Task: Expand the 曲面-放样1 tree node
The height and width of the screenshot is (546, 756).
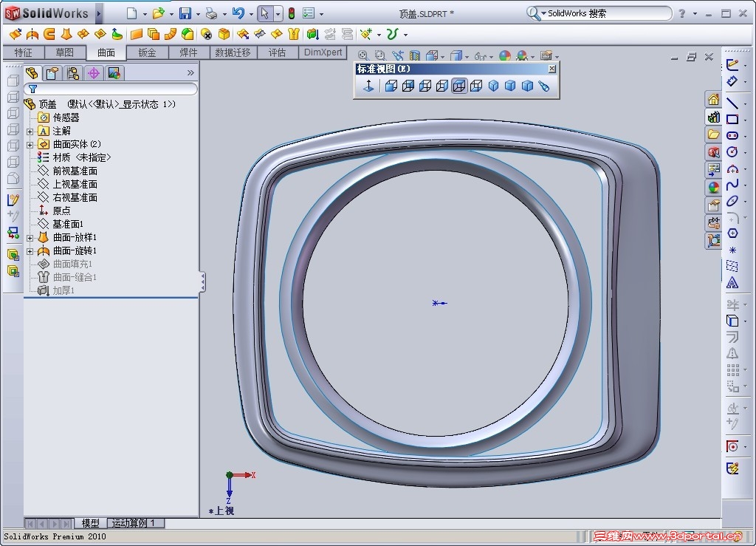Action: pyautogui.click(x=30, y=238)
